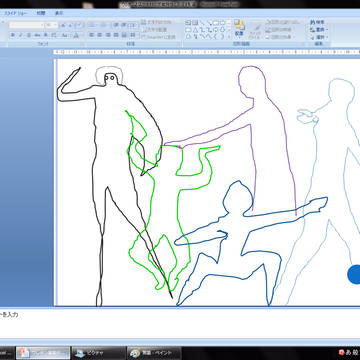Align paragraph text to the right

pyautogui.click(x=108, y=35)
